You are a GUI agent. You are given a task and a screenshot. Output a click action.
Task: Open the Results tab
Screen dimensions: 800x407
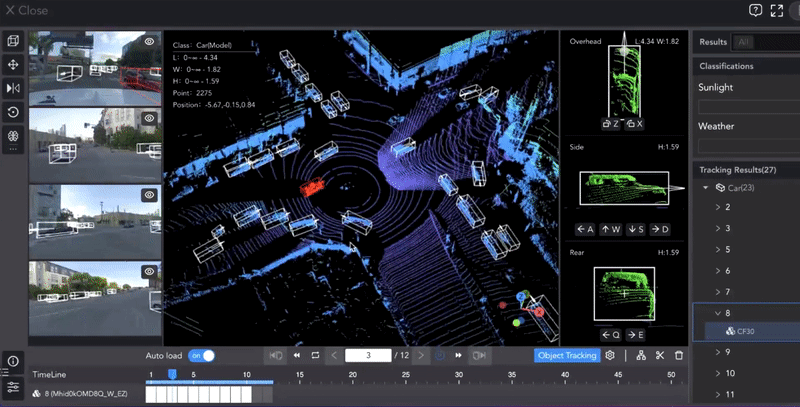click(x=713, y=42)
